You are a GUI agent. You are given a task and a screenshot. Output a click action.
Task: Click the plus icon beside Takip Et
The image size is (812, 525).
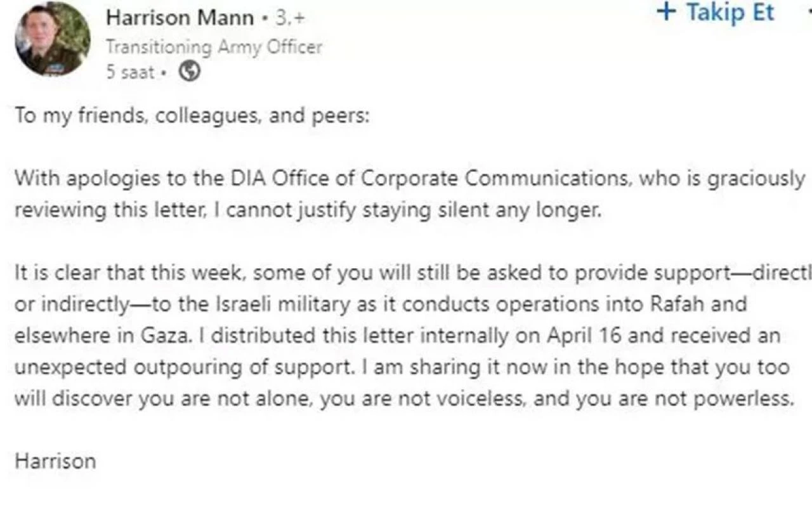666,12
